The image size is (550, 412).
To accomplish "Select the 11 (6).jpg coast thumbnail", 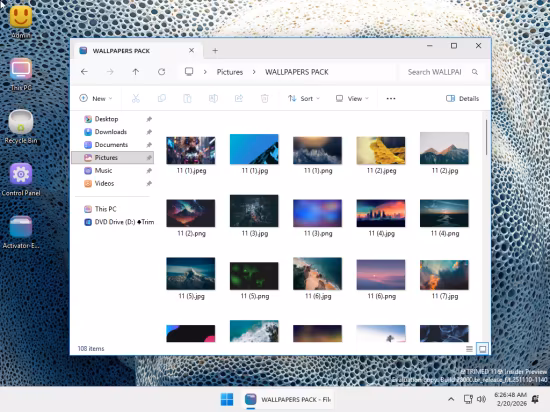I will (x=317, y=273).
